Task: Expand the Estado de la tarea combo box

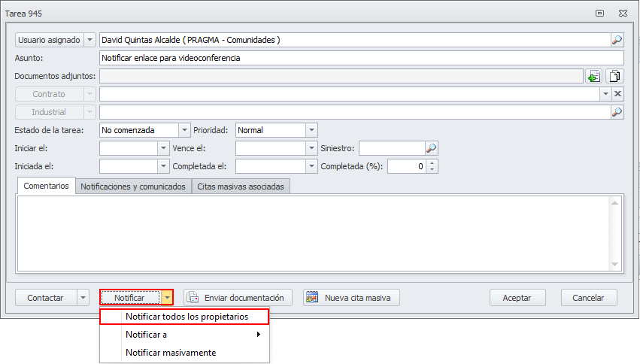Action: [184, 130]
